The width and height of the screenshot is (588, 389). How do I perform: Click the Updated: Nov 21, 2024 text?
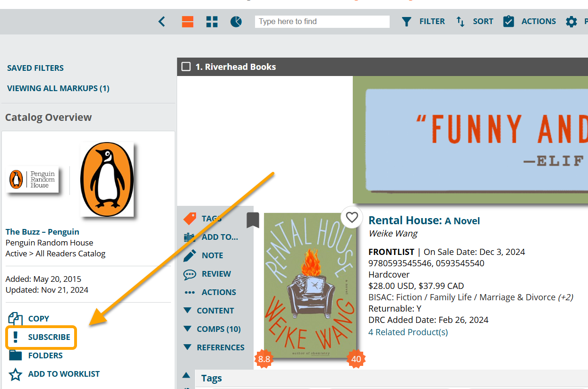coord(47,290)
